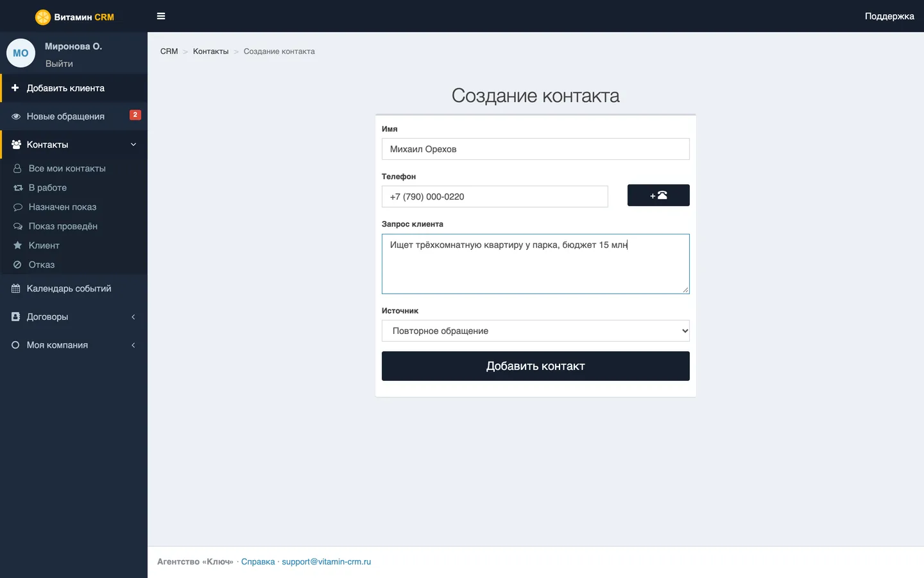
Task: Click the address book icon beside Договоры
Action: point(16,317)
